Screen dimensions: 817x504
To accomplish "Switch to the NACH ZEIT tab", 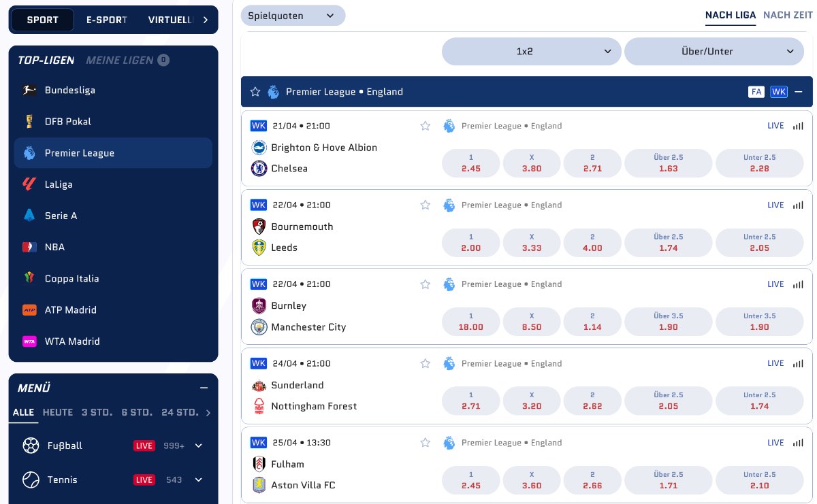I will (788, 14).
